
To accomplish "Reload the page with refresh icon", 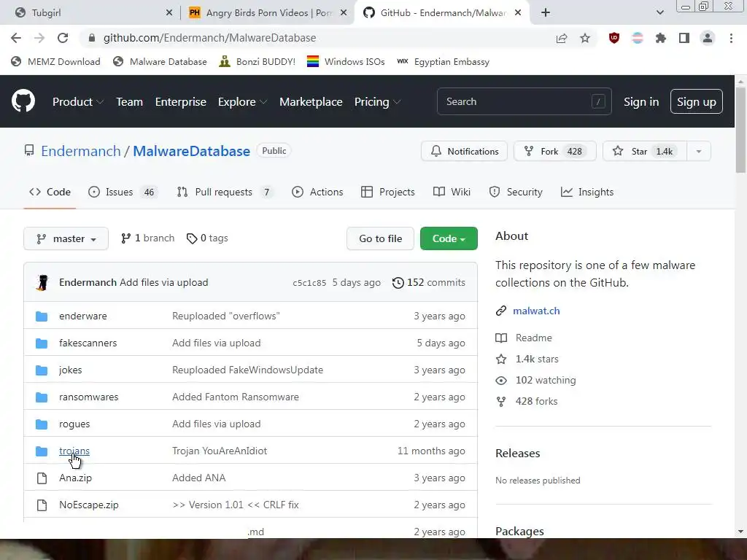I will [63, 38].
